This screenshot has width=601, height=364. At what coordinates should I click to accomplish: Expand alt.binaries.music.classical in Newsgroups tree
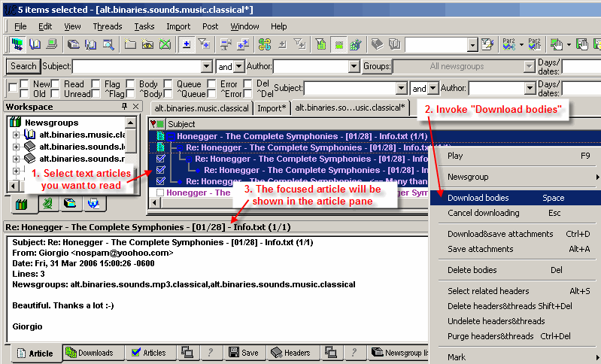point(16,135)
